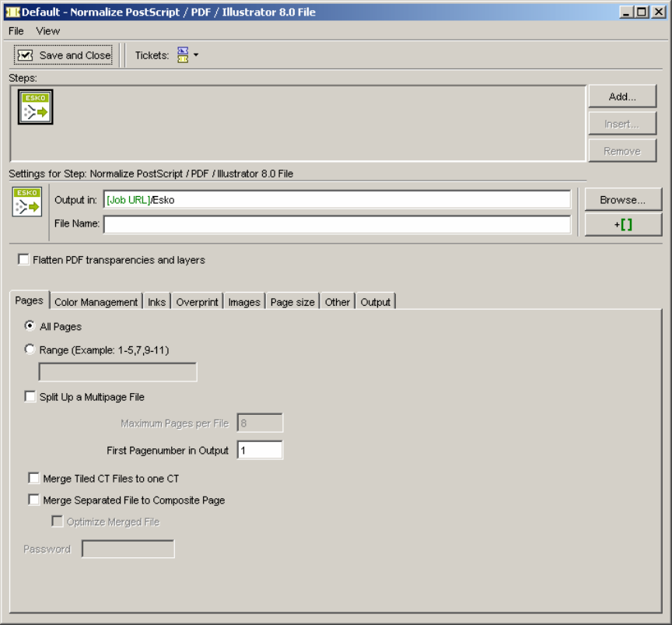Click the +[] SmartName button

coord(623,224)
